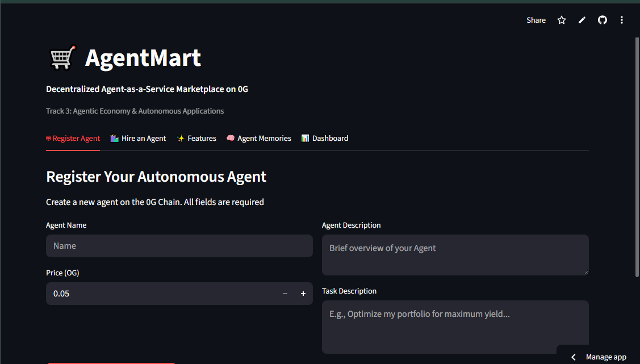Click the Share button

tap(536, 20)
